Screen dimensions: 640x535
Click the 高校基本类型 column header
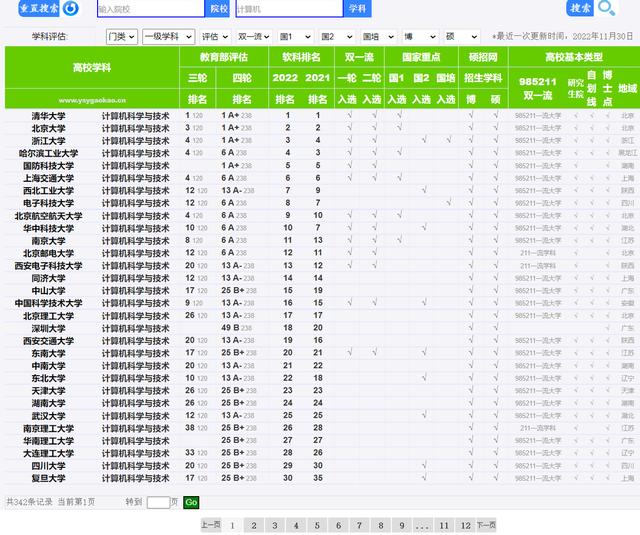(574, 57)
